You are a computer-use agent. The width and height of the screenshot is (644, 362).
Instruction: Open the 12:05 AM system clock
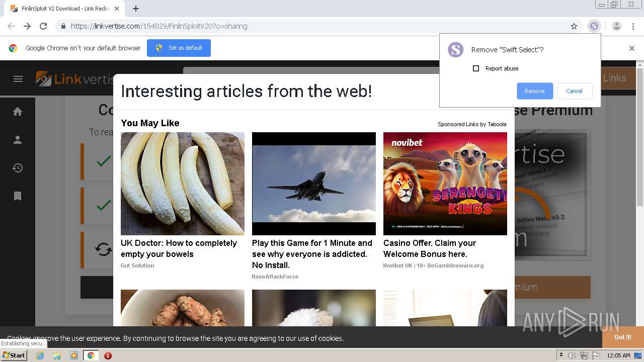[x=618, y=355]
